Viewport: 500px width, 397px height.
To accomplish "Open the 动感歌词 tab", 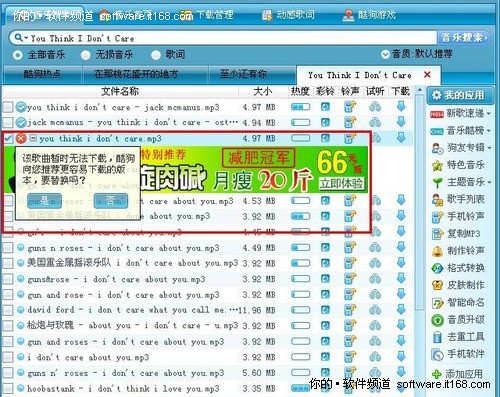I will (x=288, y=15).
